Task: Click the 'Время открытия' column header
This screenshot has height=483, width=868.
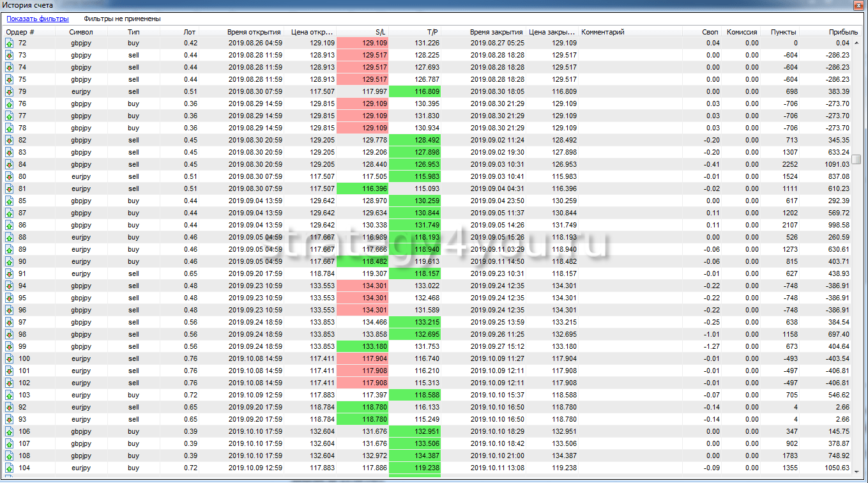Action: click(x=254, y=32)
